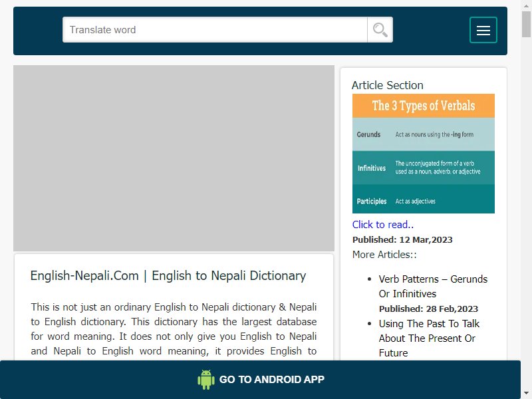
Task: Click the More Articles:: label
Action: (x=384, y=255)
